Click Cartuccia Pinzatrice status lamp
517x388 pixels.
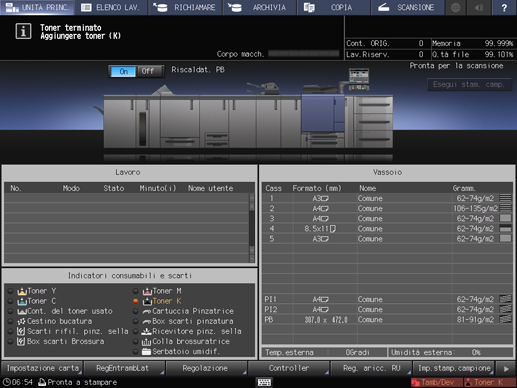coord(135,311)
